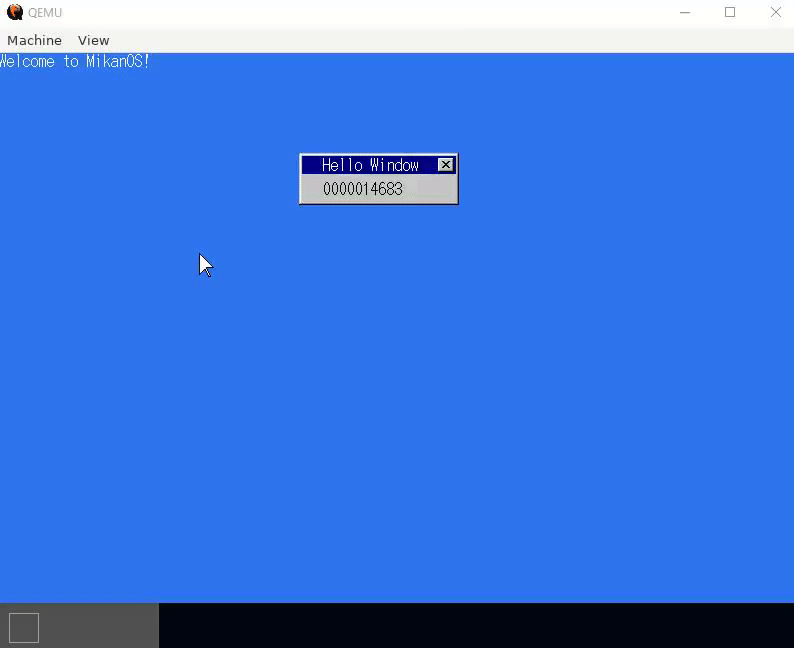
Task: Maximize the QEMU window
Action: (730, 12)
